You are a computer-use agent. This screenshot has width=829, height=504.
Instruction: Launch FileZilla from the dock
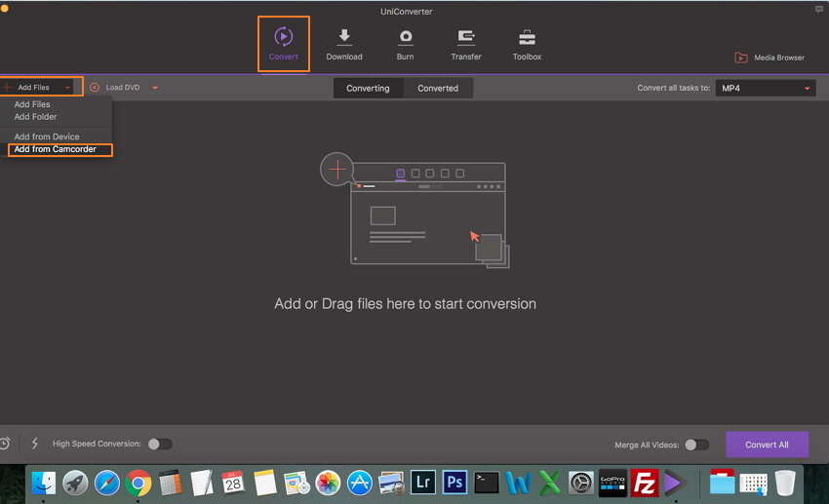click(x=645, y=483)
